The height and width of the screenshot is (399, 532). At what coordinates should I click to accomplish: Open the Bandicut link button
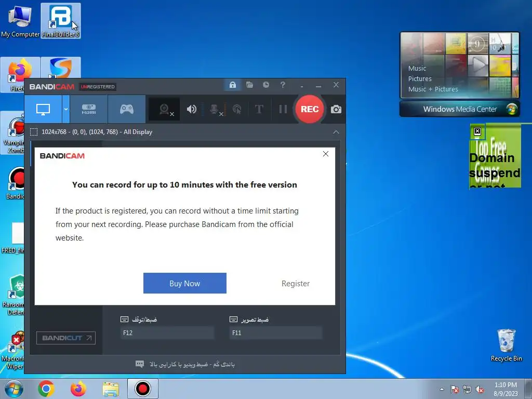(66, 338)
